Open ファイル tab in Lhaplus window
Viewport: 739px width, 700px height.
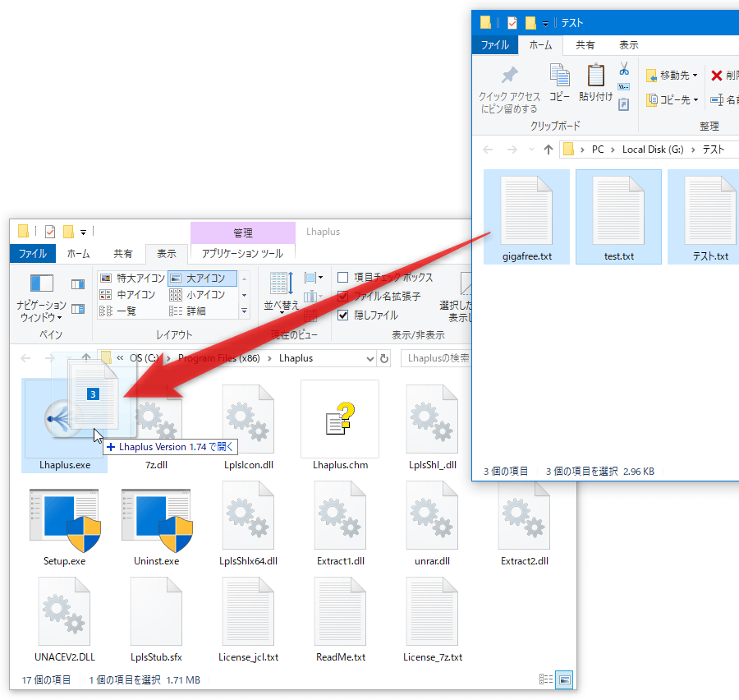[x=33, y=254]
